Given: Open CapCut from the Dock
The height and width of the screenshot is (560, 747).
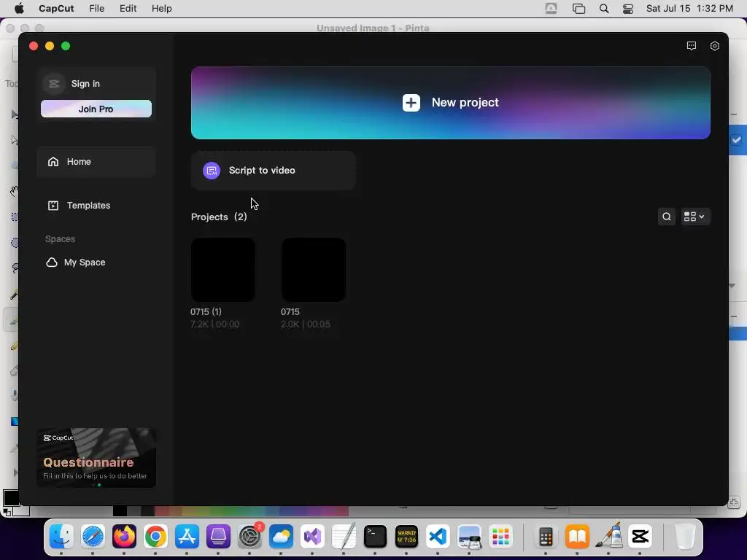Looking at the screenshot, I should (640, 537).
